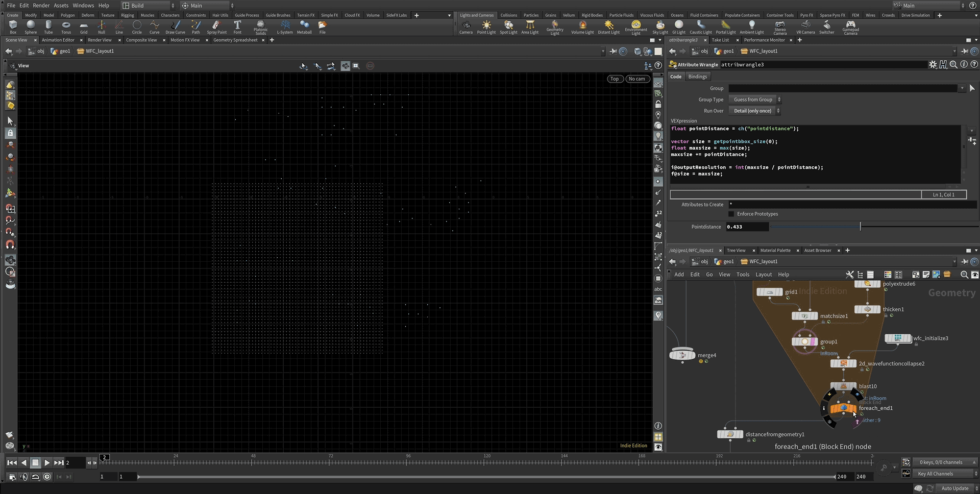Click the Pointdistance slider
Screen dimensions: 980x494
pos(874,227)
